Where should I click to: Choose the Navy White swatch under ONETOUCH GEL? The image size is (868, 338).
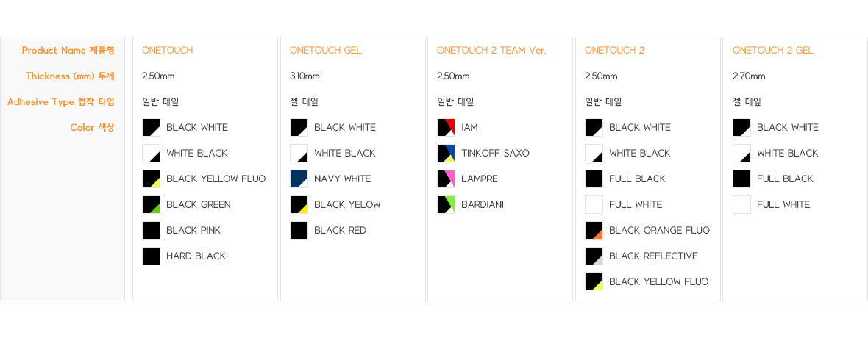pyautogui.click(x=299, y=179)
